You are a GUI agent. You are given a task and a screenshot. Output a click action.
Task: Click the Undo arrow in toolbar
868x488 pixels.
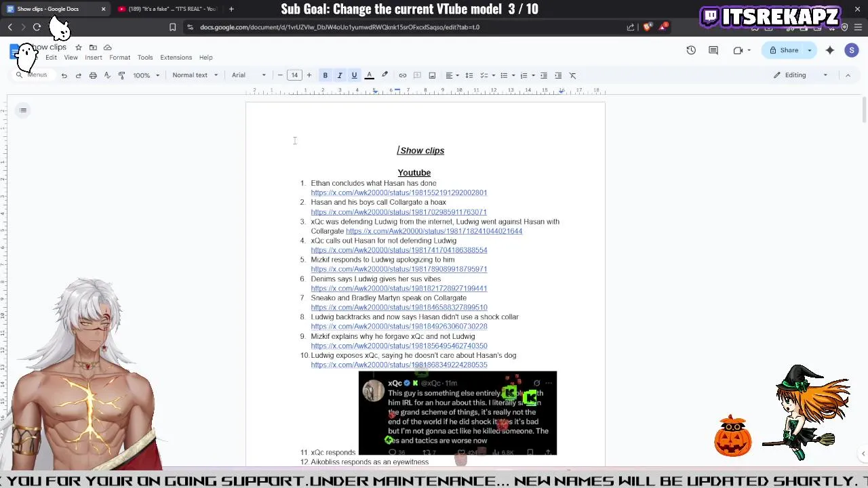pos(64,75)
